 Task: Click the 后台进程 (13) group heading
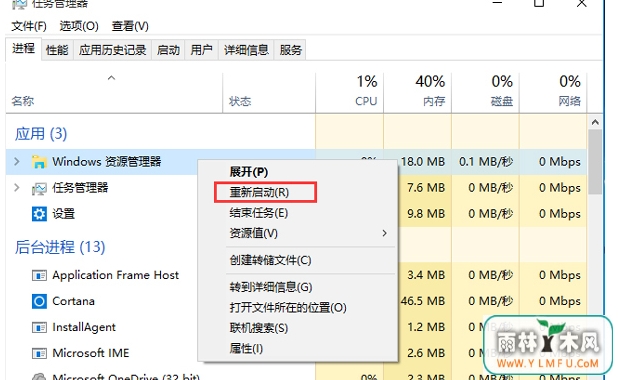point(60,248)
